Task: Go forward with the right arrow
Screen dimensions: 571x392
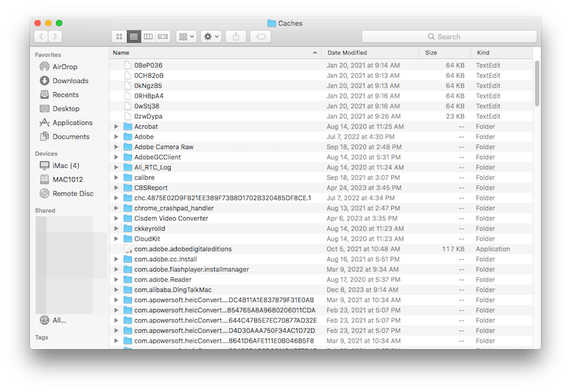Action: 55,36
